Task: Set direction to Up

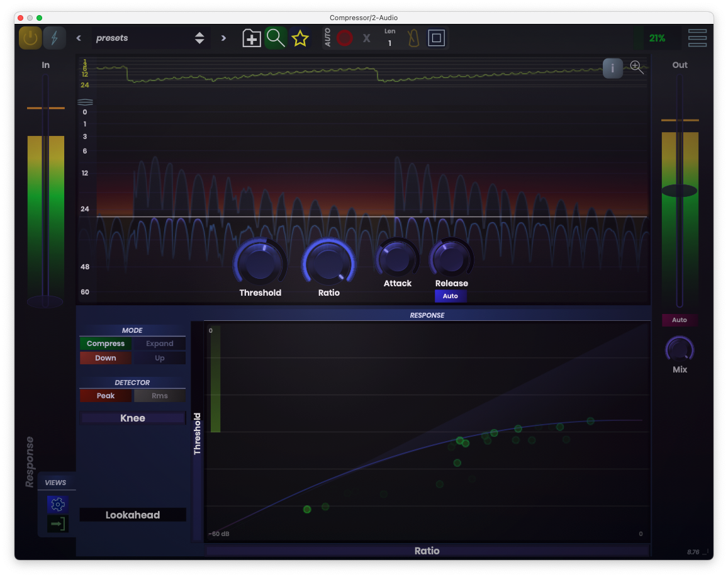Action: 159,358
